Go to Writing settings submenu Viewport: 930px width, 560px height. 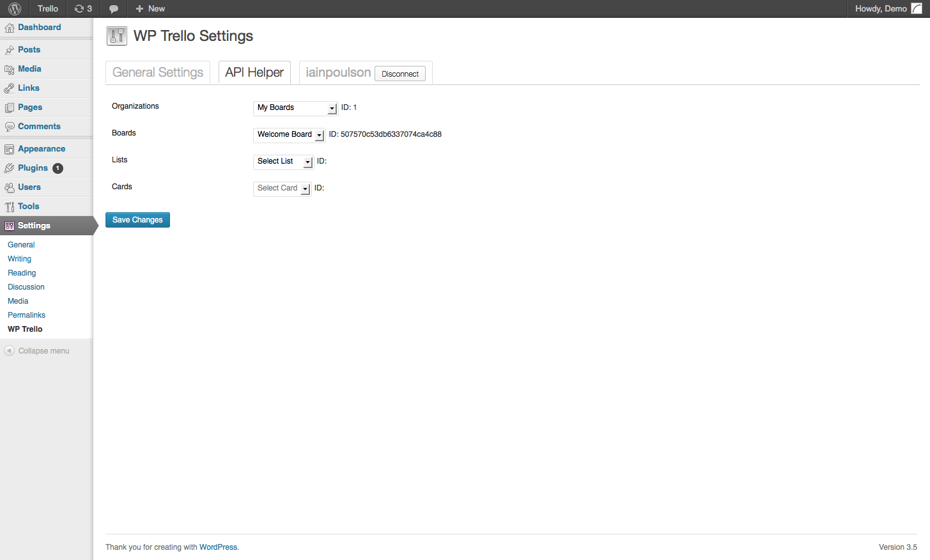point(19,259)
